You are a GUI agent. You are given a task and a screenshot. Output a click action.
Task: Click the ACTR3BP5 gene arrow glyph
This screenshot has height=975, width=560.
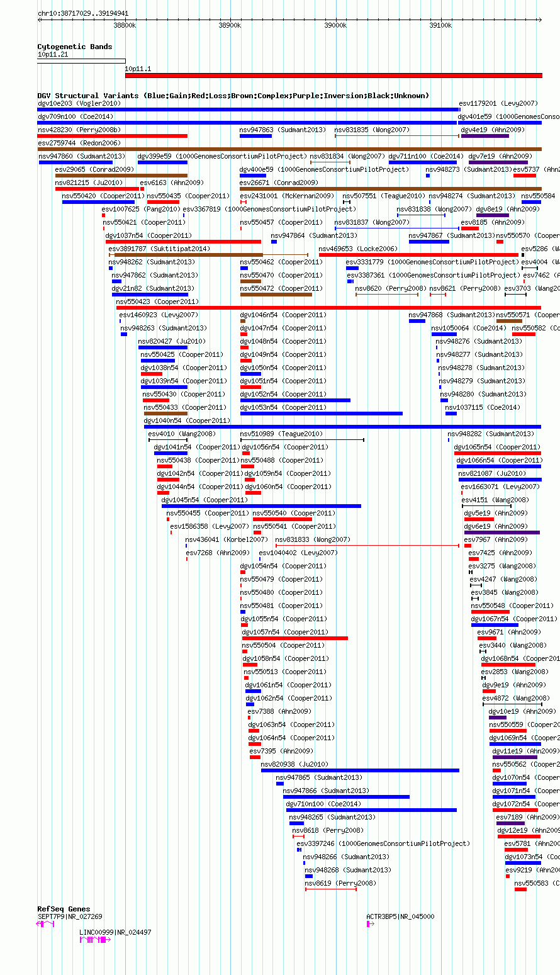[x=370, y=923]
